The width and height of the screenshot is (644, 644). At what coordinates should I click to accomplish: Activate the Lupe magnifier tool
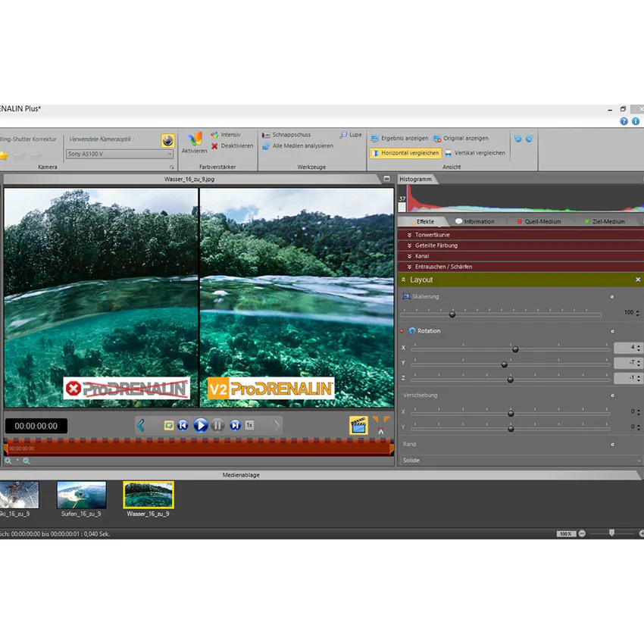point(351,135)
